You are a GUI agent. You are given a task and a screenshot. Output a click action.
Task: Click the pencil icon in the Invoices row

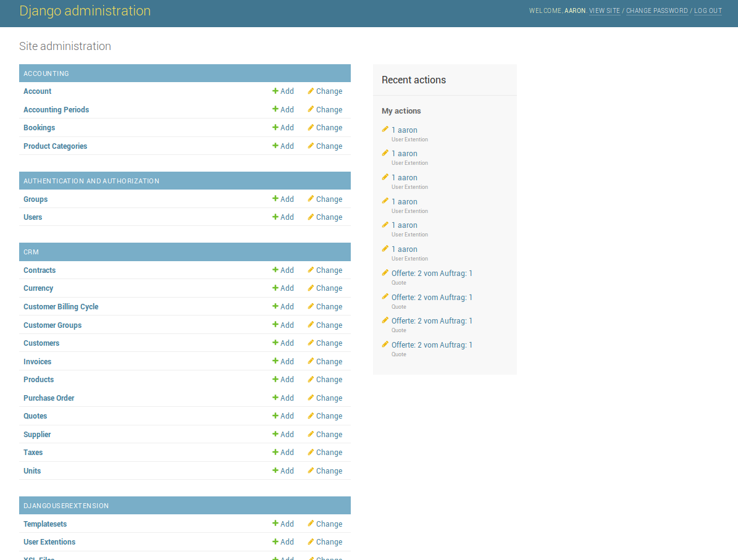(311, 361)
